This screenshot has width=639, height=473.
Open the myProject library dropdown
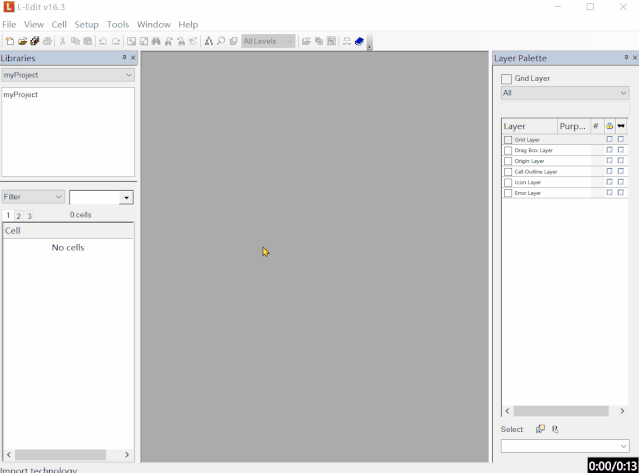point(129,75)
